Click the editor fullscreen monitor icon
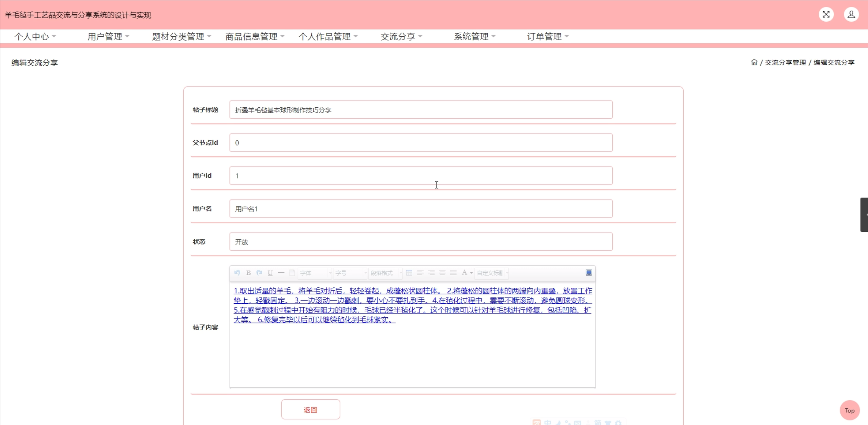Image resolution: width=868 pixels, height=425 pixels. tap(589, 272)
